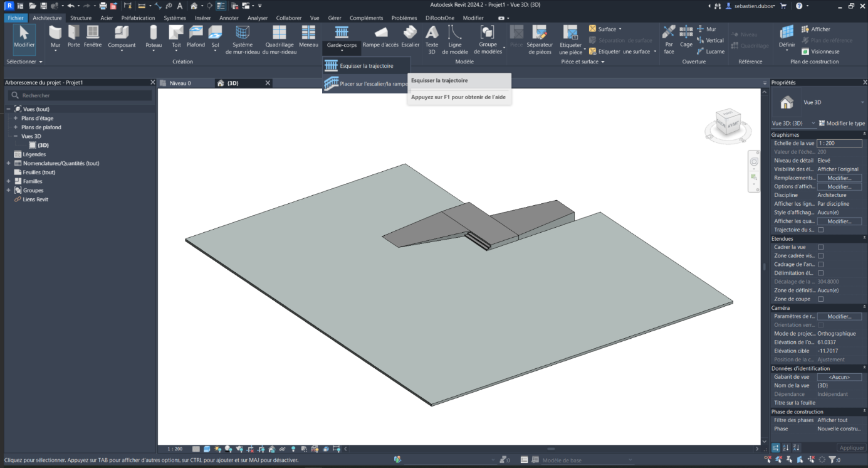868x468 pixels.
Task: Select the Fenêtre window tool
Action: [x=93, y=36]
